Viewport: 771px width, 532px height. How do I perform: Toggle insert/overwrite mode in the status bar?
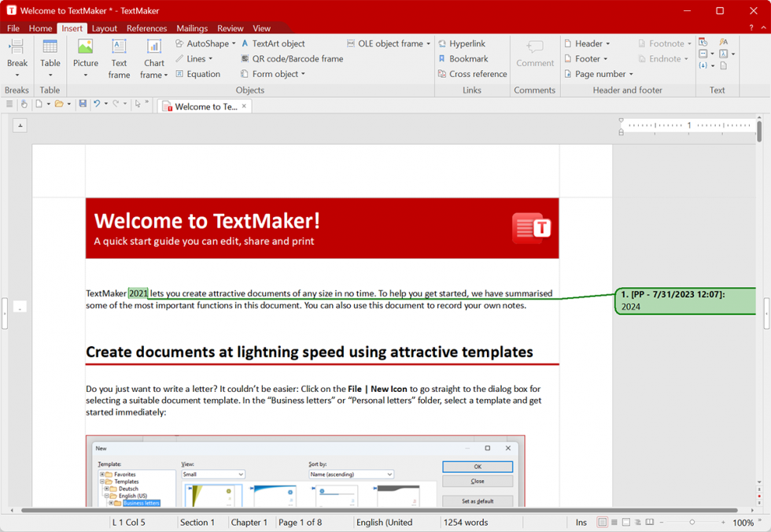[581, 522]
